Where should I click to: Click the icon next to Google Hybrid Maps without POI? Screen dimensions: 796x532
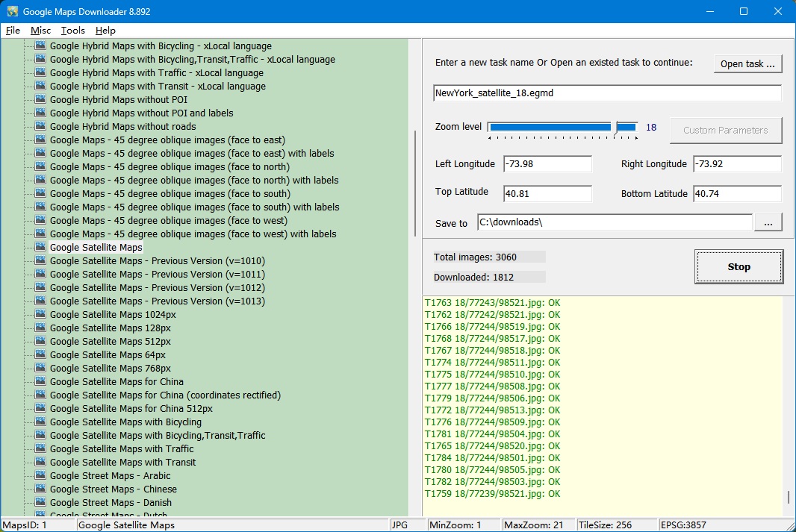pyautogui.click(x=40, y=99)
